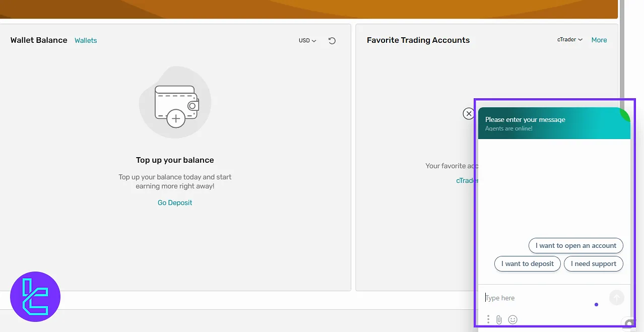The width and height of the screenshot is (644, 332).
Task: Select "I want to open an account" reply
Action: [575, 246]
